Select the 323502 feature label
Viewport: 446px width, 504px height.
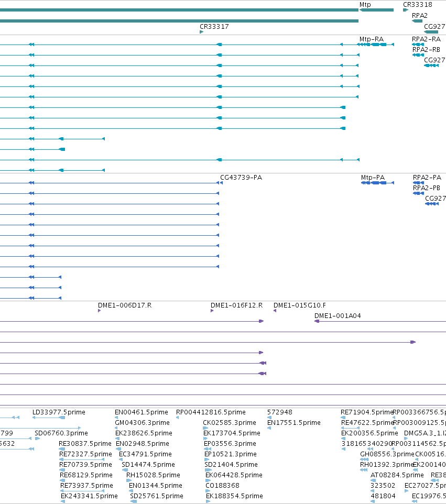click(383, 485)
